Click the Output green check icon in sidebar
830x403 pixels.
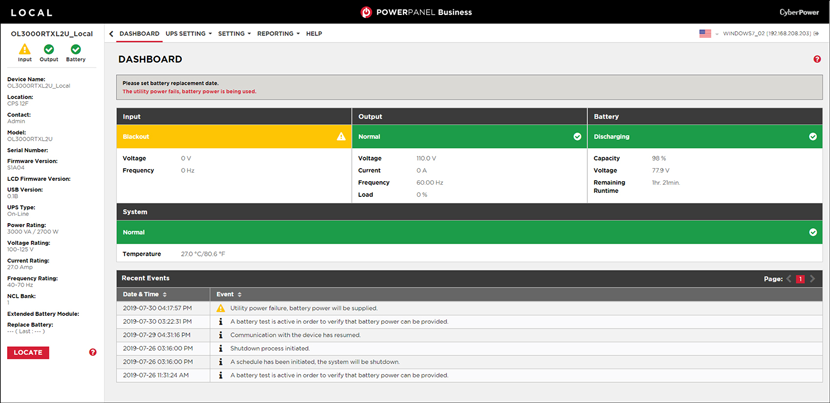(49, 49)
